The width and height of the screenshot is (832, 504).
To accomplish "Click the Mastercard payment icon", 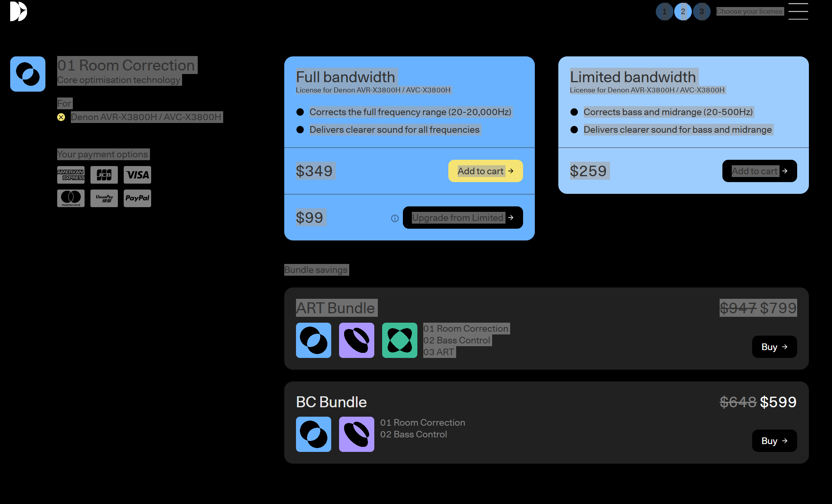I will point(71,198).
